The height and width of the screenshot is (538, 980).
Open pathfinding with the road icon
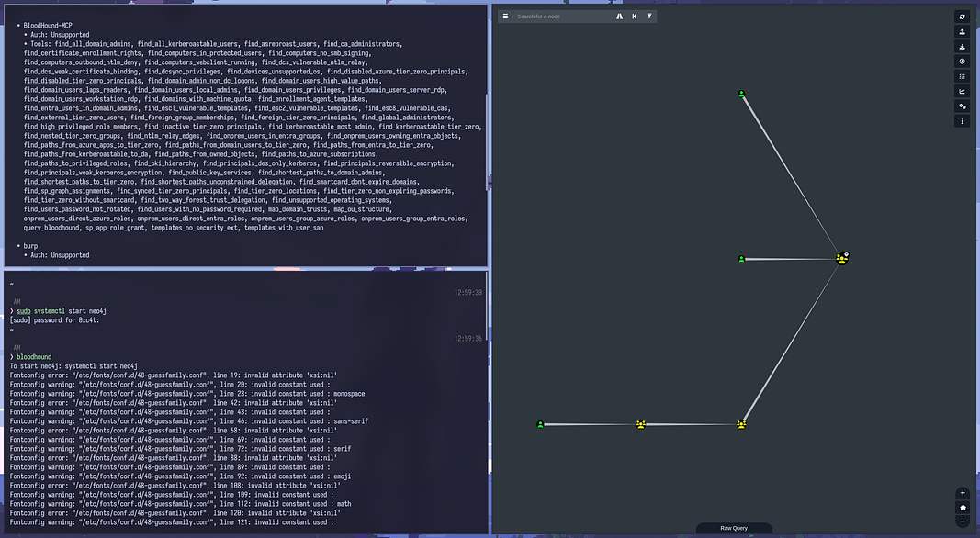[x=619, y=17]
